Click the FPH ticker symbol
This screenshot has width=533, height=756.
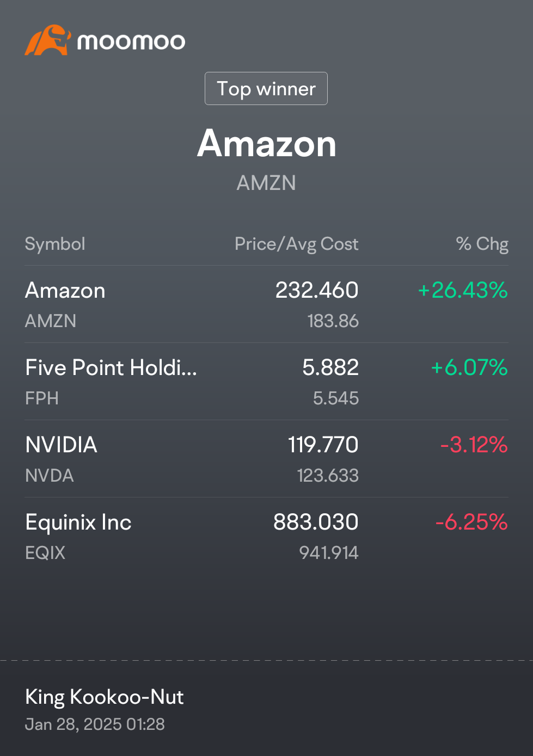pyautogui.click(x=42, y=398)
